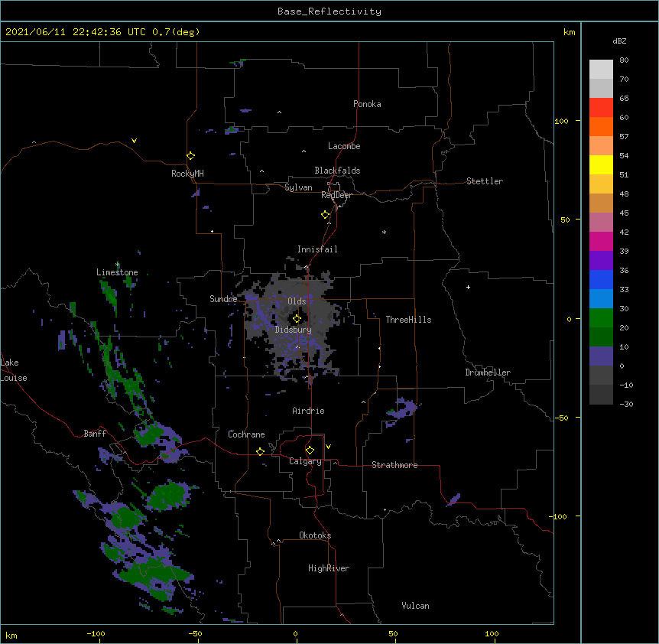Click the purple echo near Strathmore north
Screen dimensions: 659x644
point(402,410)
